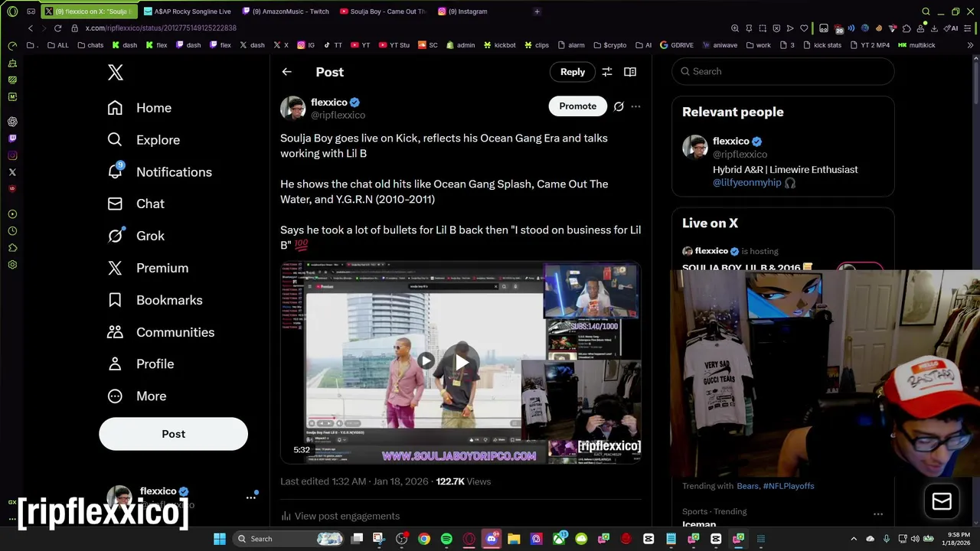The image size is (980, 551).
Task: Click the taskbar volume speaker icon
Action: (915, 539)
